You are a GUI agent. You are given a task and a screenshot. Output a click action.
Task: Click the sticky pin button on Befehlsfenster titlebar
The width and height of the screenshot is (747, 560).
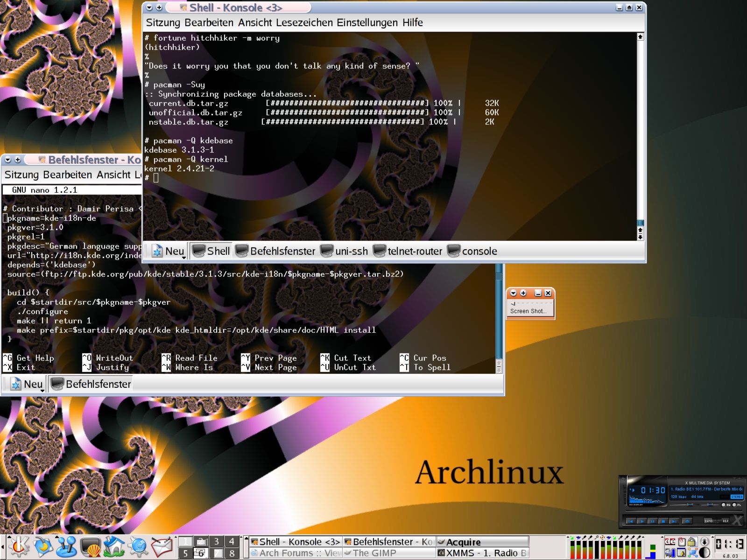click(18, 160)
